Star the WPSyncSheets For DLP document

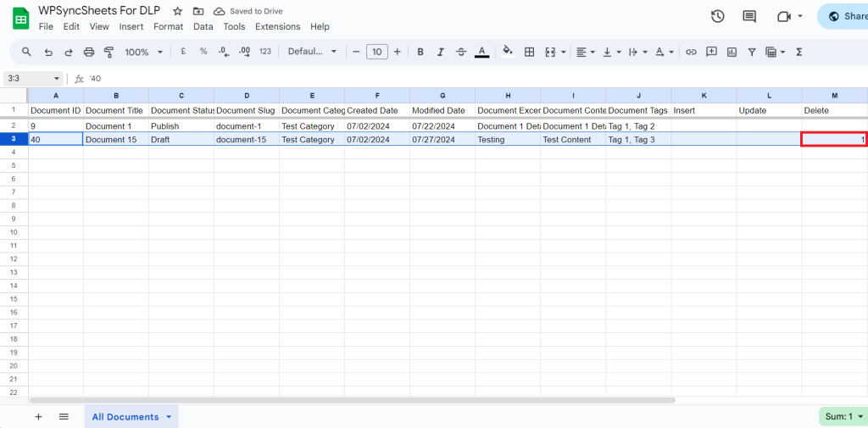177,11
